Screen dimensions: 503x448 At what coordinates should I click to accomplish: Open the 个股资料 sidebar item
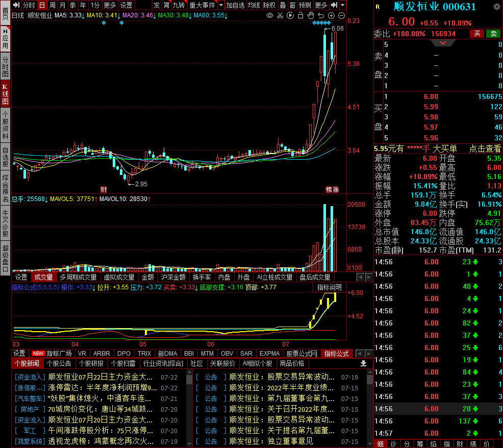click(5, 125)
